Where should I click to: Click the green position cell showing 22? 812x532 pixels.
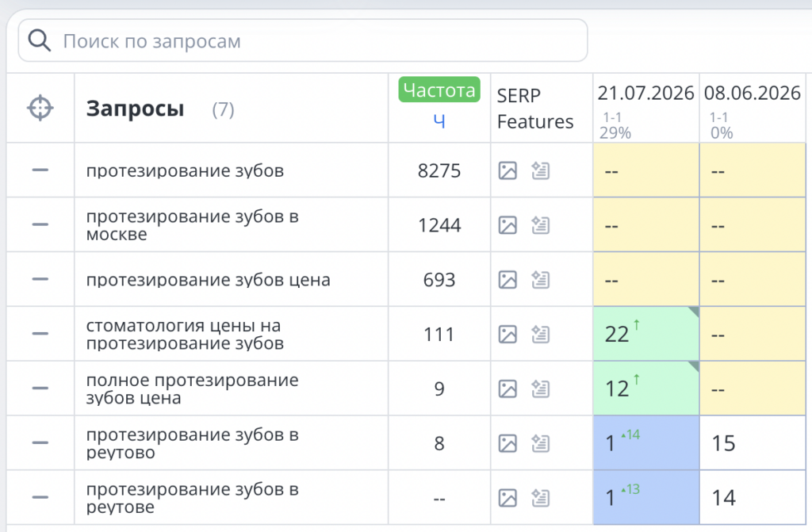[x=645, y=334]
